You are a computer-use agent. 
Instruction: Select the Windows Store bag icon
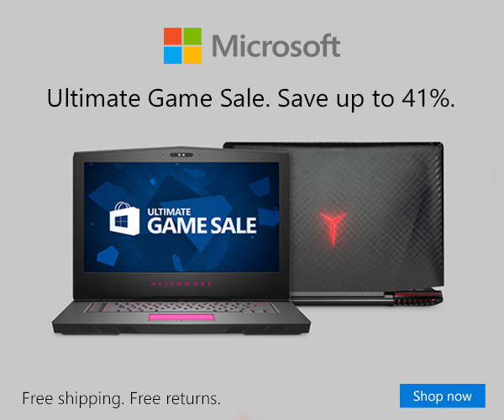(x=124, y=219)
